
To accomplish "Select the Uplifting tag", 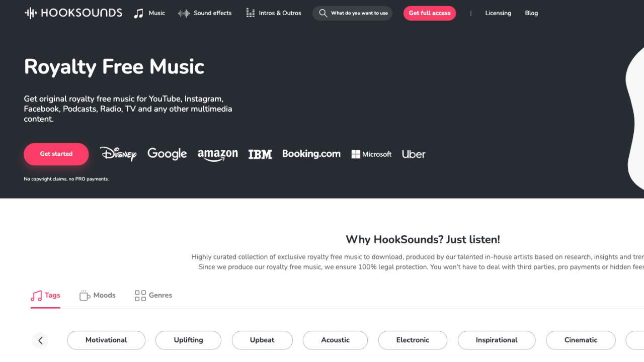I will coord(188,340).
